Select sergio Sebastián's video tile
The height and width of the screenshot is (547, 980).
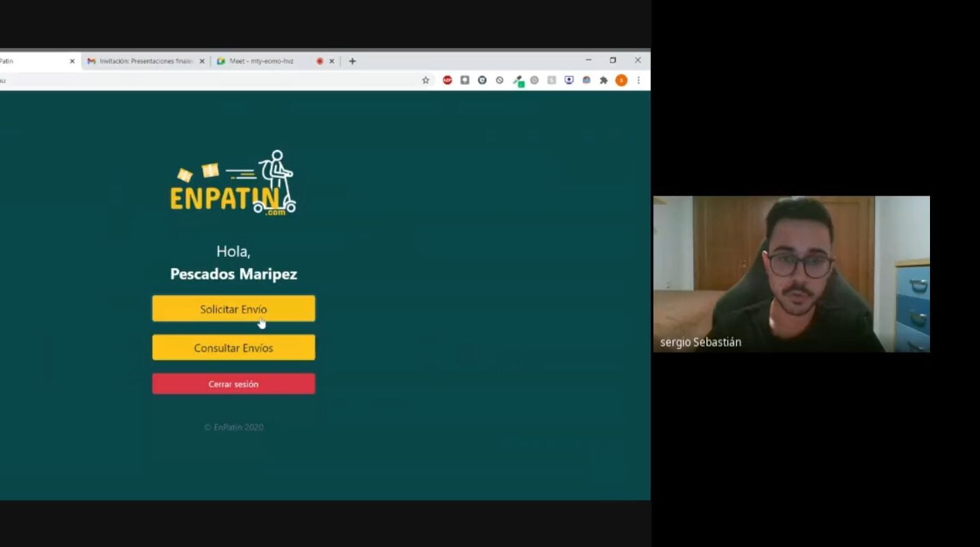[791, 274]
